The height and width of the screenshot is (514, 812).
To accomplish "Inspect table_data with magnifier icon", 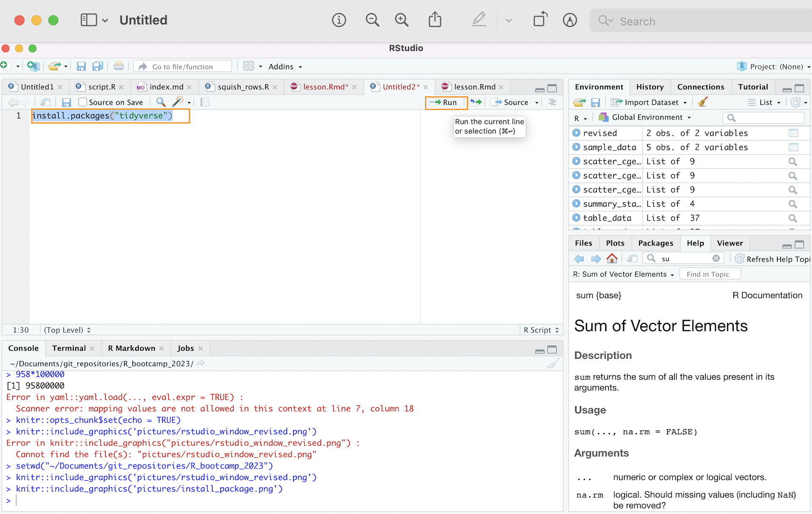I will (x=793, y=218).
